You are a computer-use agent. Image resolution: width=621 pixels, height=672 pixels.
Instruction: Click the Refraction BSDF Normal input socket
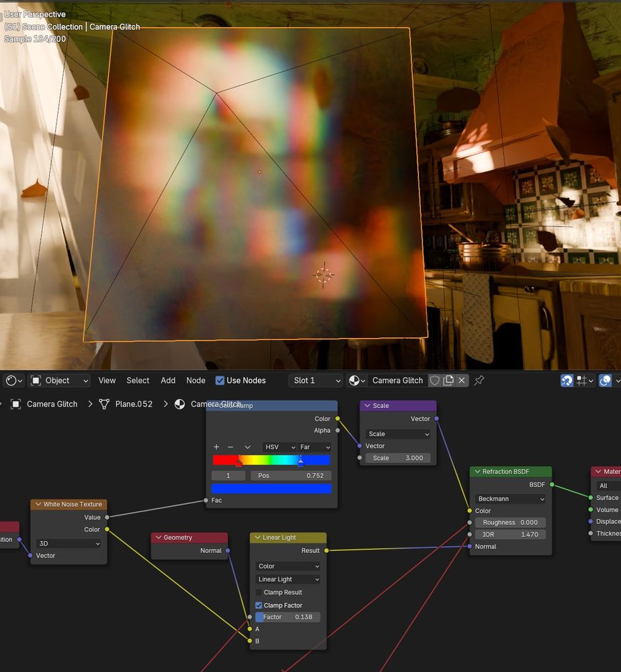pyautogui.click(x=470, y=547)
